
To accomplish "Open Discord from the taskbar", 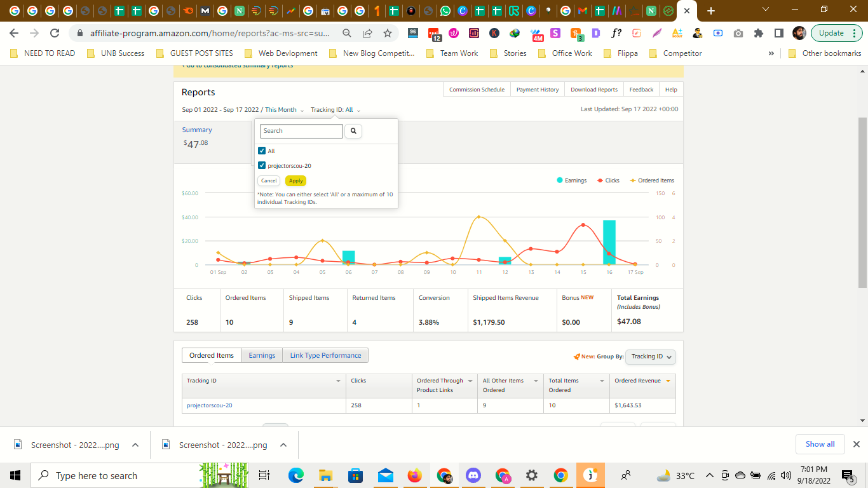I will [473, 475].
